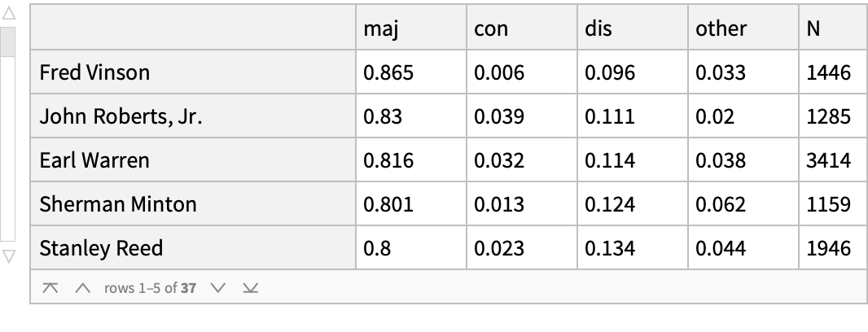Click the vertical scrollbar thumb
The width and height of the screenshot is (868, 332).
(8, 41)
